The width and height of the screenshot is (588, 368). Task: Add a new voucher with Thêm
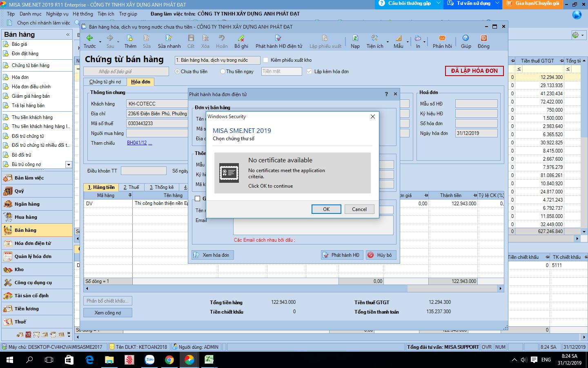[130, 41]
